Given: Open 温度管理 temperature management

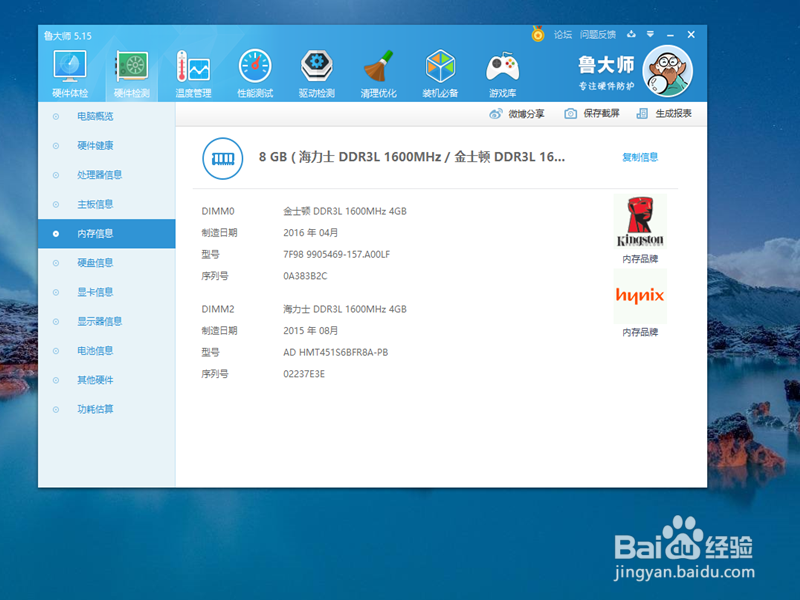Looking at the screenshot, I should pos(193,73).
